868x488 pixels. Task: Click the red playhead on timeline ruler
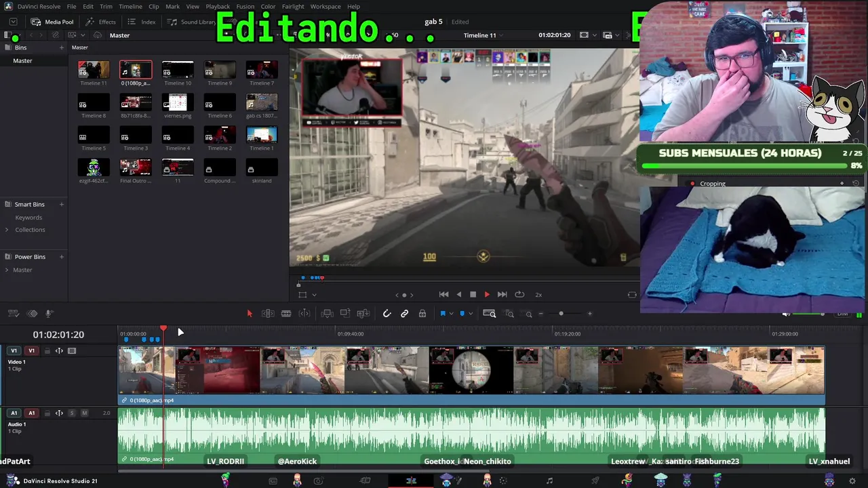pyautogui.click(x=163, y=329)
